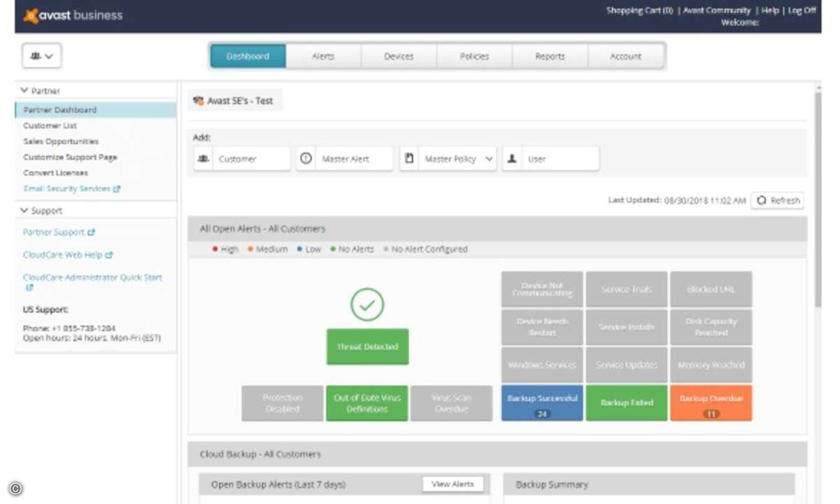The image size is (840, 504).
Task: Click the customer group icon in Add row
Action: click(203, 159)
